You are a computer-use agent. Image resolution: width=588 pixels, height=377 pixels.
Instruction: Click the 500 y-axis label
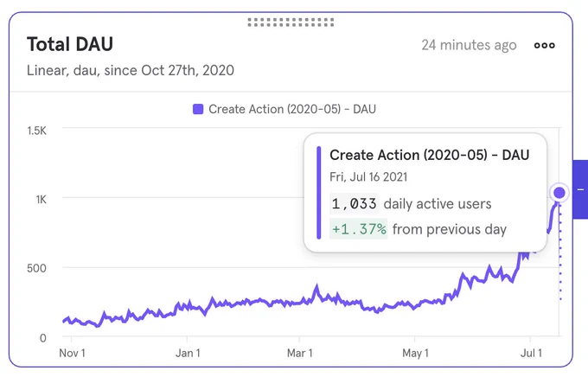[x=36, y=268]
